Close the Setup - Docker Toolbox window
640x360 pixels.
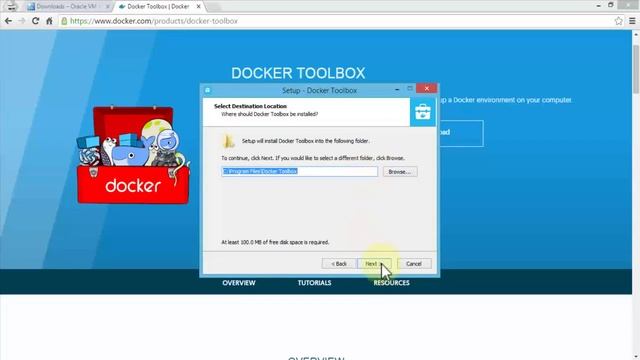(427, 89)
